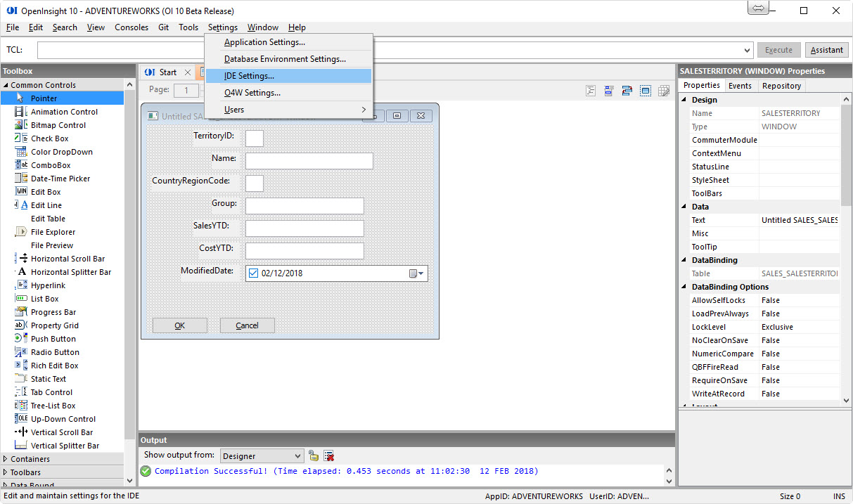Select the Progress Bar tool
Image resolution: width=853 pixels, height=504 pixels.
tap(62, 312)
